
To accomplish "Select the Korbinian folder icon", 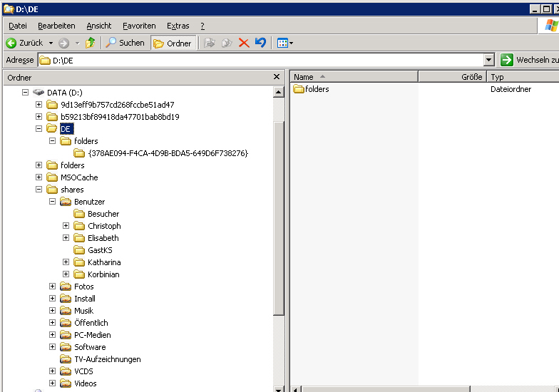I will click(79, 274).
